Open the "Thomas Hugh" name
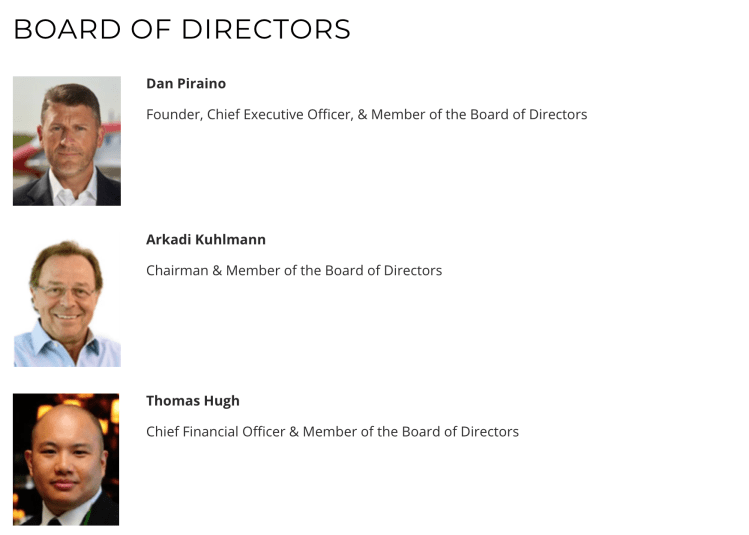Viewport: 749px width, 535px height. [193, 401]
